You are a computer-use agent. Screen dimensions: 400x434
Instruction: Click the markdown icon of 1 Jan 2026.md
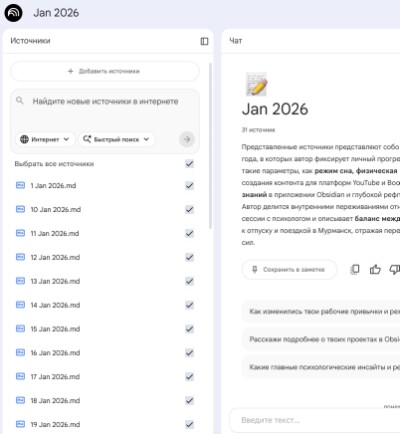[x=20, y=185]
